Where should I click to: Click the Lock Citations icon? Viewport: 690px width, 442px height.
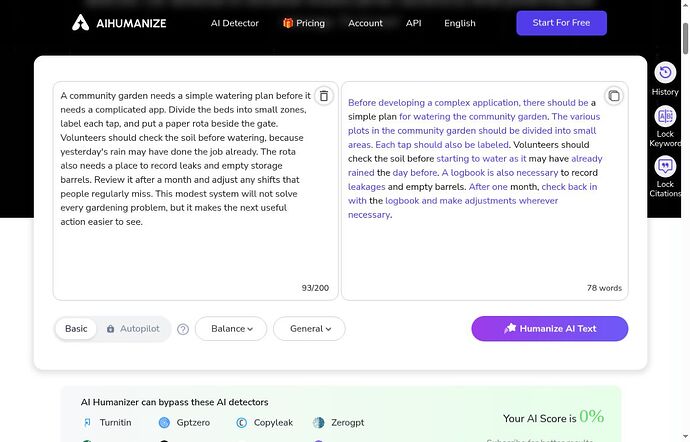(665, 166)
